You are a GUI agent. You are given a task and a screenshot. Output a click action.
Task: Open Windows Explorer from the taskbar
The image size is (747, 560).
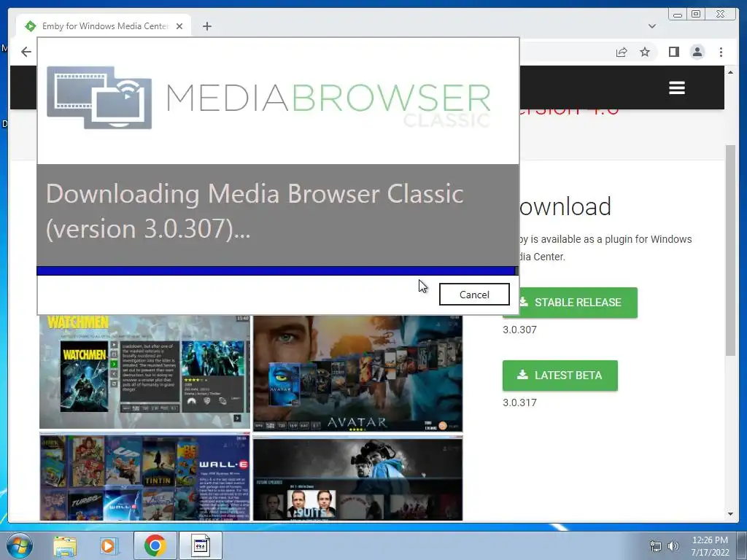pos(65,545)
